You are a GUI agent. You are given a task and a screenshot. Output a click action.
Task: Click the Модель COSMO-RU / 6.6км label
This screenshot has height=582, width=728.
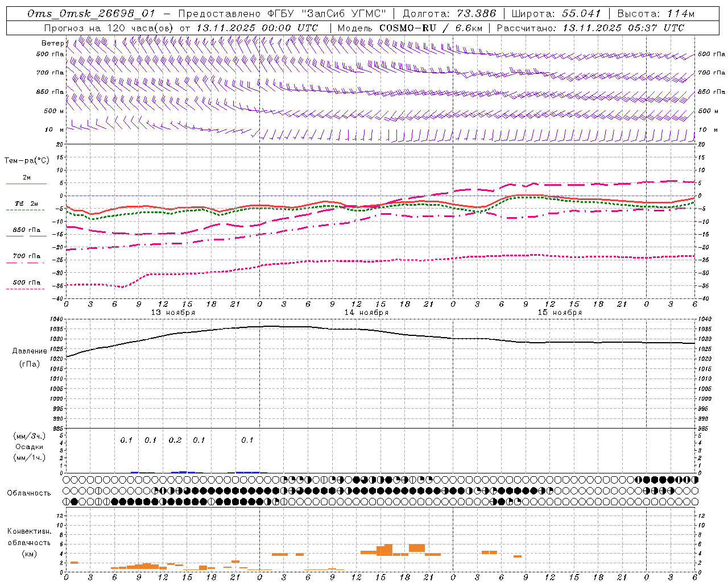coord(410,28)
